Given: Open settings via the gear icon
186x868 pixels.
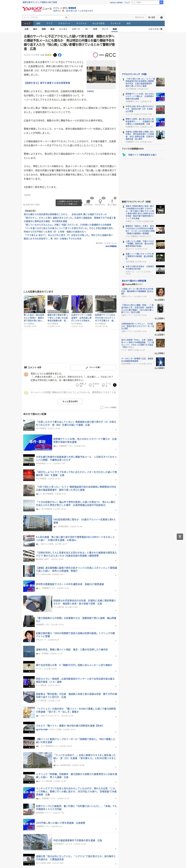Looking at the screenshot, I should [161, 17].
